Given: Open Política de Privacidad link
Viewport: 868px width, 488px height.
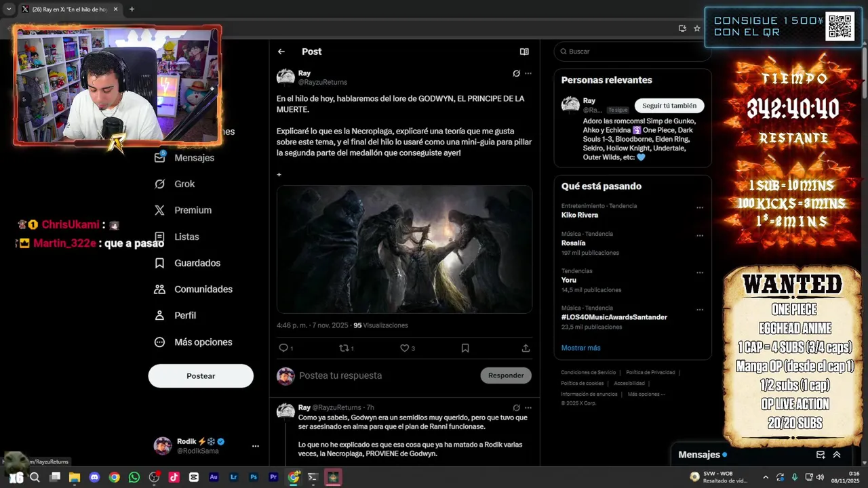Looking at the screenshot, I should coord(650,372).
